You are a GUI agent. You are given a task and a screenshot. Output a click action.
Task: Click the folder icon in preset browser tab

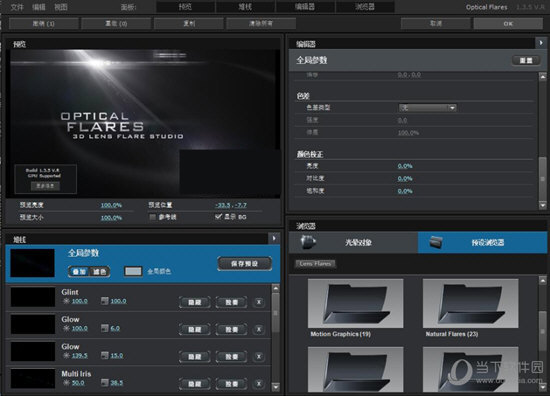click(436, 242)
